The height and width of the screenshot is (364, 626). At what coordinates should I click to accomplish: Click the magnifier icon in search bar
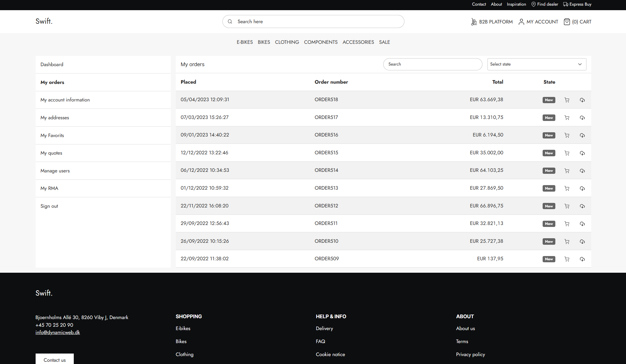tap(230, 21)
